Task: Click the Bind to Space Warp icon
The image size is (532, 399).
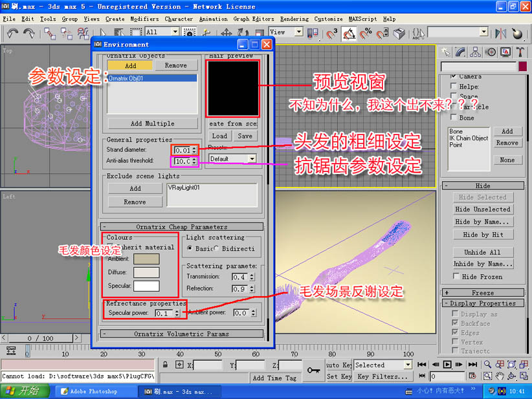Action: click(x=83, y=33)
